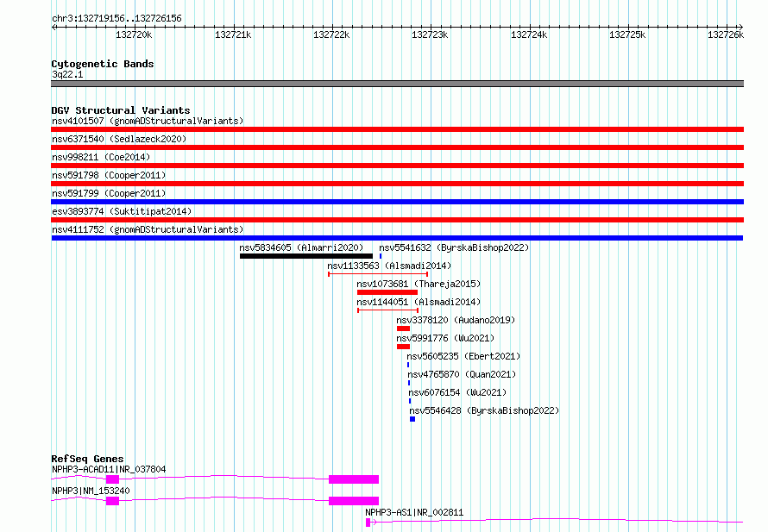Click the right arrowhead of the ruler
The height and width of the screenshot is (532, 768).
coord(741,27)
